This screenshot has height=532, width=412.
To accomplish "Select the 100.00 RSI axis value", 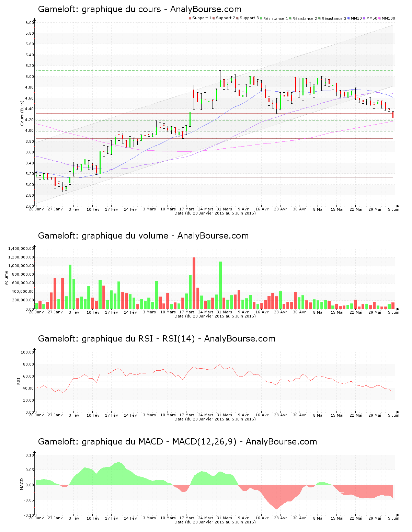I will [x=27, y=352].
